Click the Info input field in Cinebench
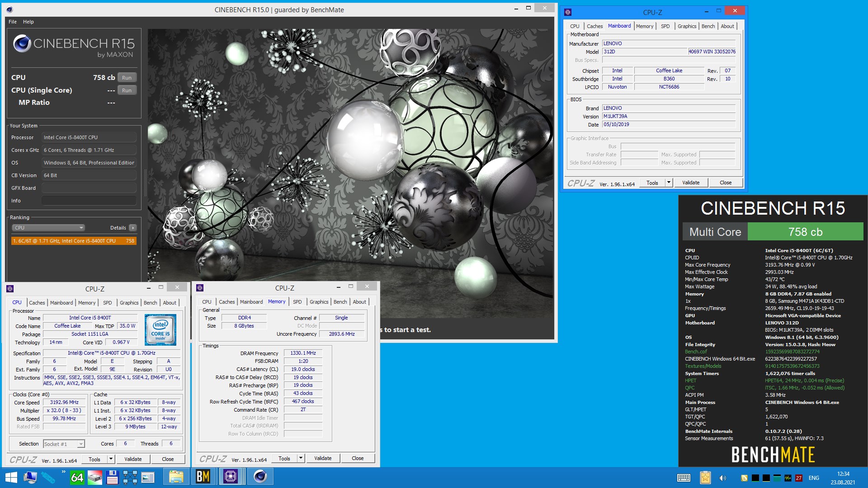 click(x=89, y=201)
